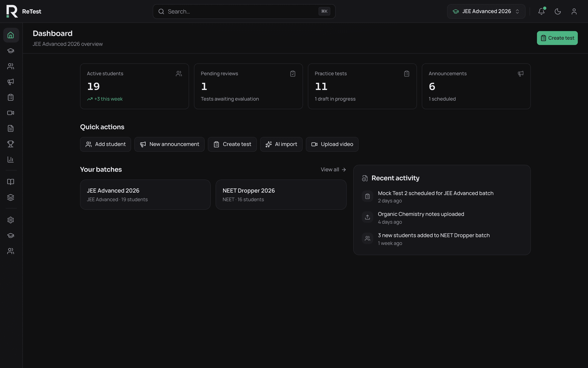This screenshot has width=588, height=368.
Task: Click '1 draft in progress' text
Action: coord(335,99)
